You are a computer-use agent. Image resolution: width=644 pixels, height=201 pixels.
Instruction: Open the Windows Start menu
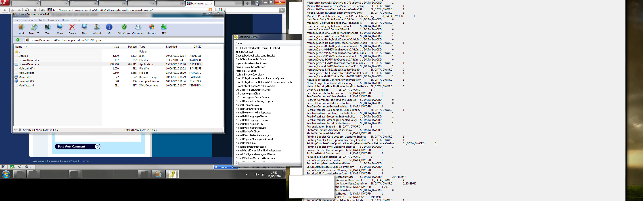point(6,174)
